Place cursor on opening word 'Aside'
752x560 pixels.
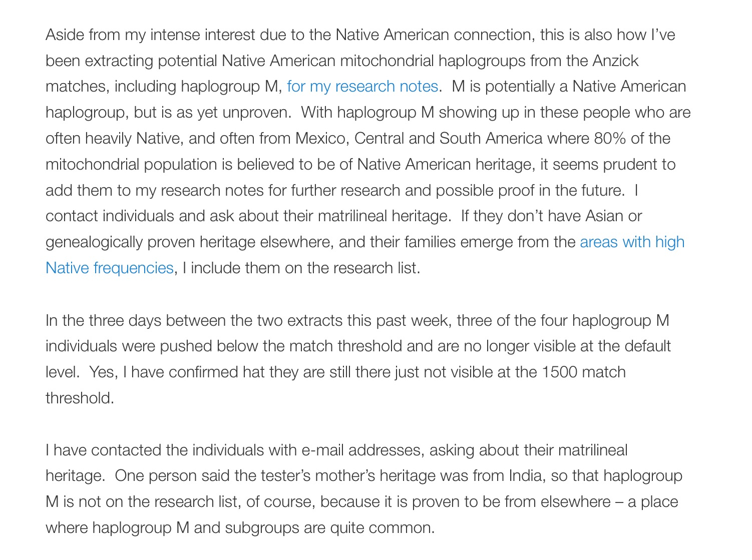(65, 35)
